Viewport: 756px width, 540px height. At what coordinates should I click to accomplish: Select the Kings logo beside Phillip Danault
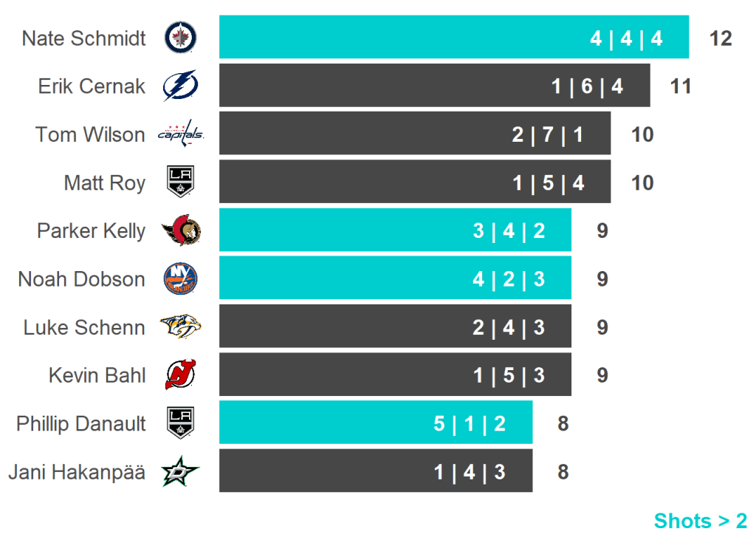(180, 423)
